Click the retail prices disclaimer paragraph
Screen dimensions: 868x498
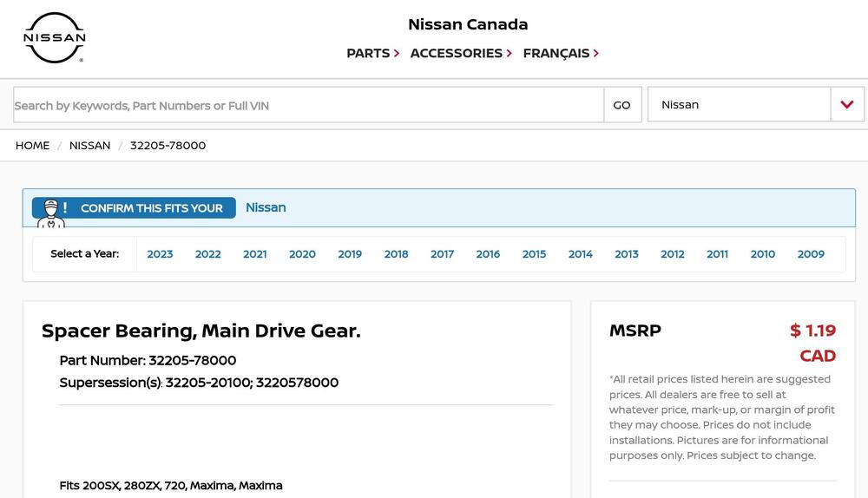[722, 417]
